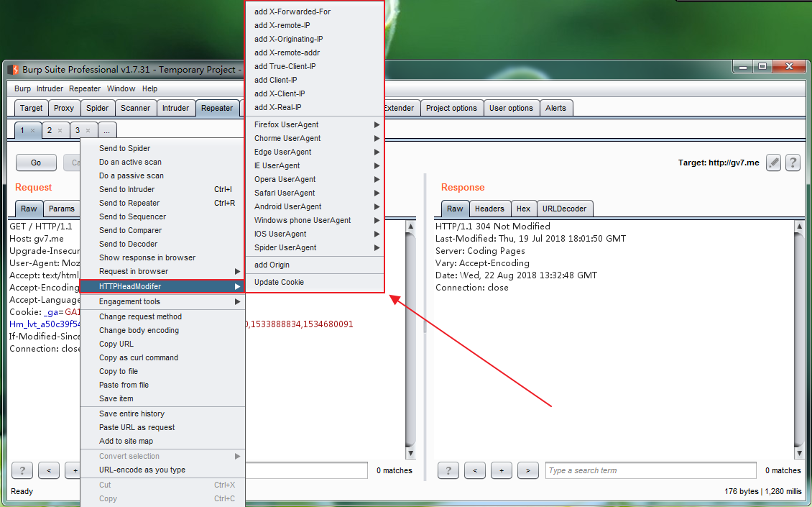Add new Repeater tab with ... button
812x507 pixels.
coord(106,130)
